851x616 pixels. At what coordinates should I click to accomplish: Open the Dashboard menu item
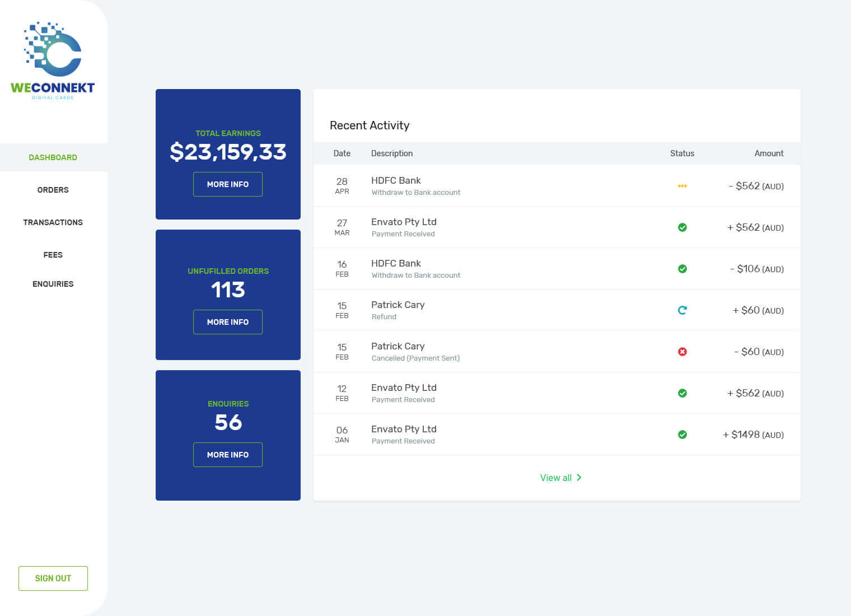[x=53, y=157]
